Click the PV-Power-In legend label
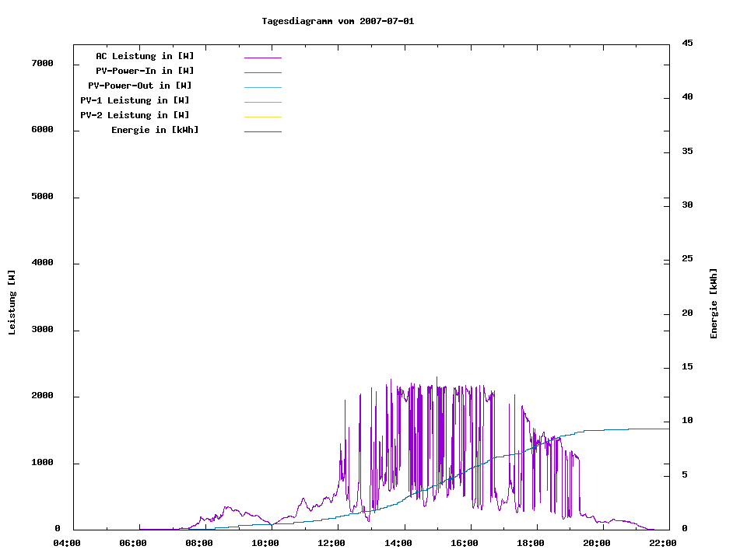This screenshot has width=747, height=560. (145, 71)
